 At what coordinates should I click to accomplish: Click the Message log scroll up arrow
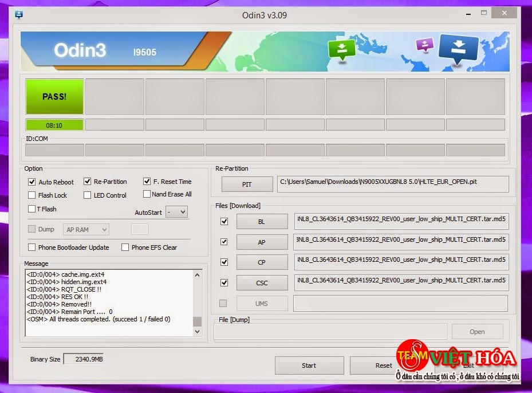pyautogui.click(x=198, y=275)
